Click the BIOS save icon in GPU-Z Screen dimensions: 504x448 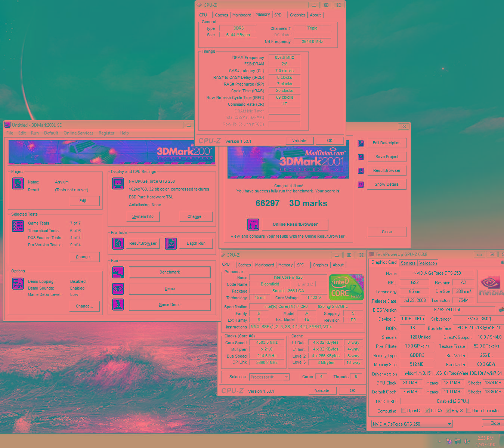tap(501, 309)
